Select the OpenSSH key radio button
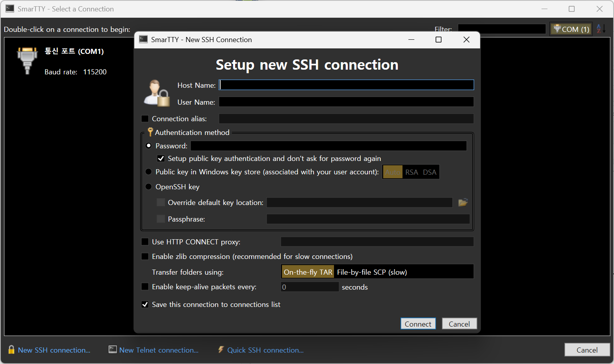 pyautogui.click(x=148, y=187)
